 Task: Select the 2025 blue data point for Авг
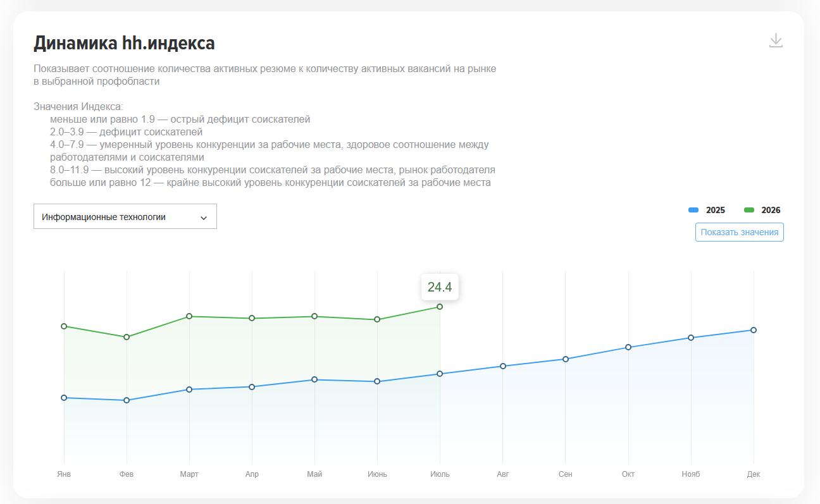tap(502, 366)
